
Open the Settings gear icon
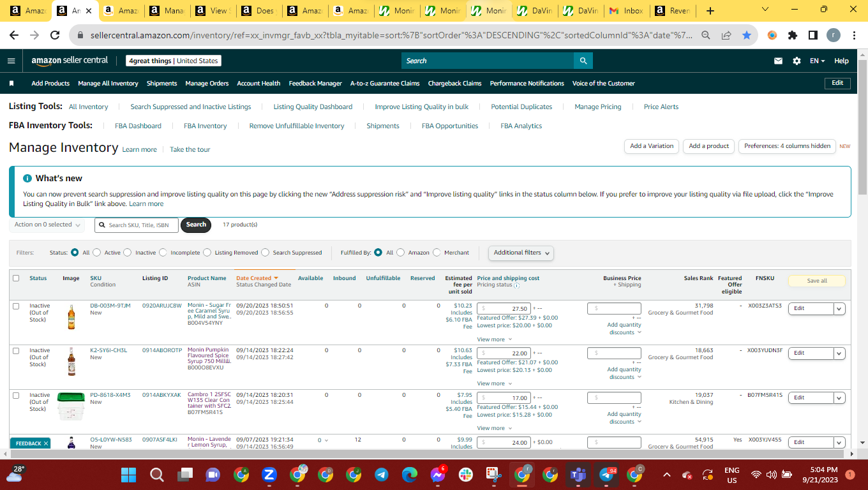pos(797,61)
